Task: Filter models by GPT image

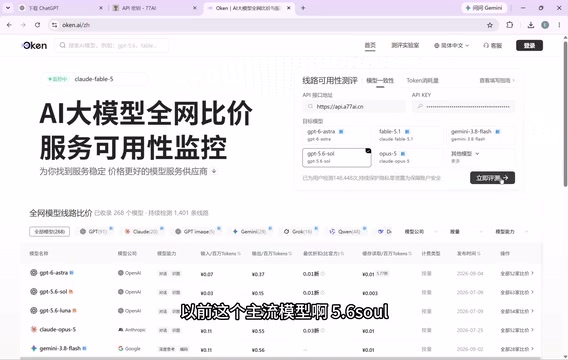Action: [x=197, y=232]
